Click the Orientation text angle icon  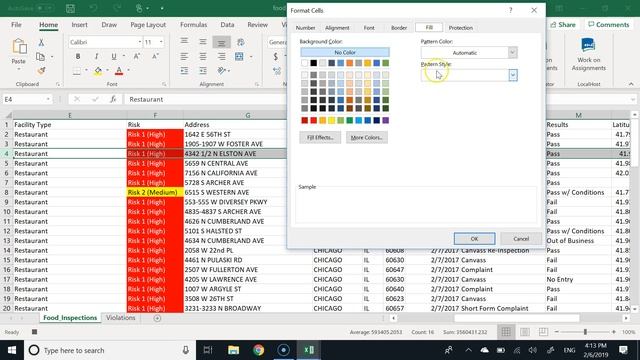[x=222, y=71]
